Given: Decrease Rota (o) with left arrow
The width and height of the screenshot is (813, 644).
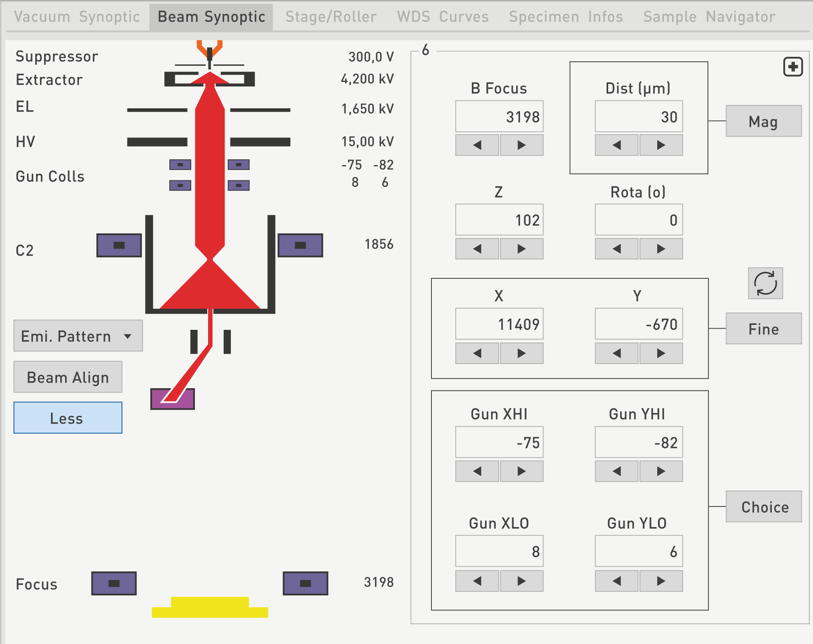Looking at the screenshot, I should pos(616,249).
